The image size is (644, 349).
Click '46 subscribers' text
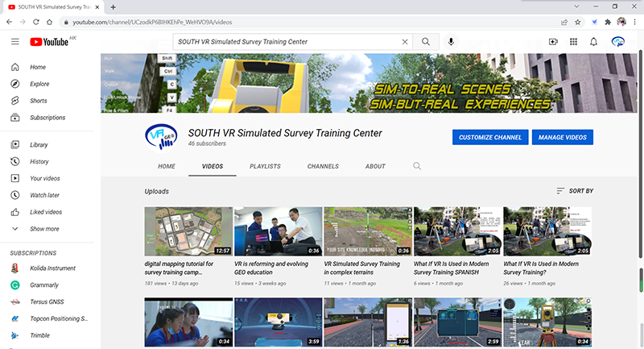207,143
